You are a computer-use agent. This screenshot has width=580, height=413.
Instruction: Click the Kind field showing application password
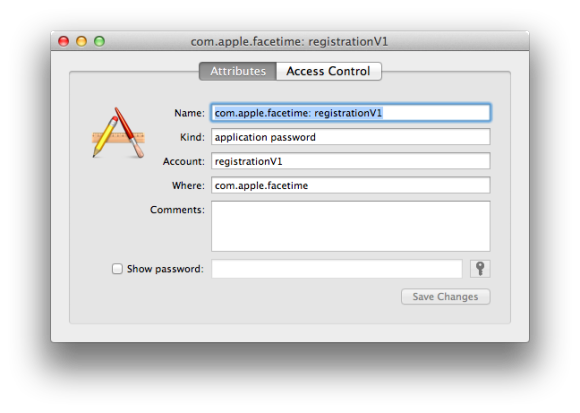click(351, 137)
